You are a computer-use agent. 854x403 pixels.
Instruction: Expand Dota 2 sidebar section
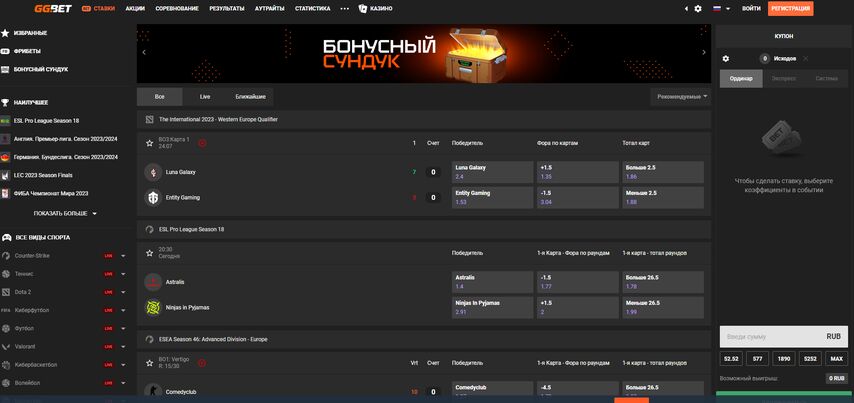(x=123, y=292)
